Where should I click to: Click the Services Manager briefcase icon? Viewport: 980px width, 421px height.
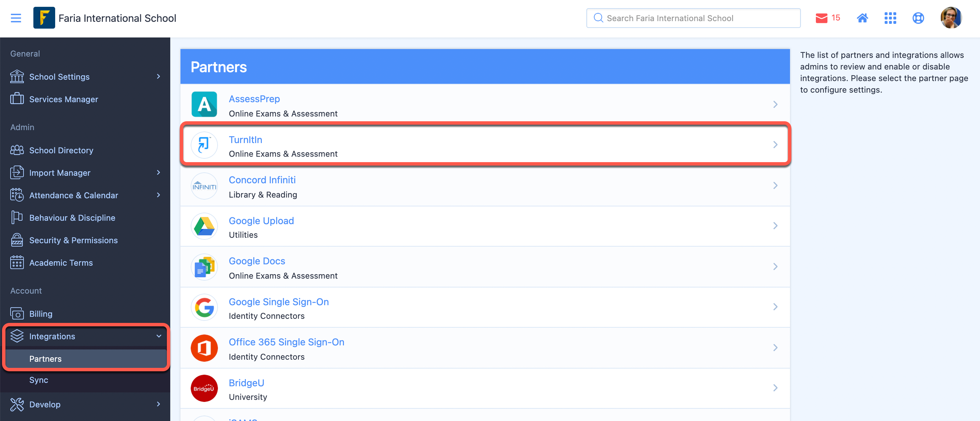[17, 98]
